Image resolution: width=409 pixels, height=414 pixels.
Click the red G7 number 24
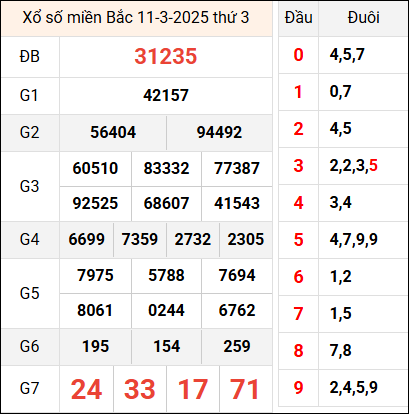pyautogui.click(x=86, y=389)
